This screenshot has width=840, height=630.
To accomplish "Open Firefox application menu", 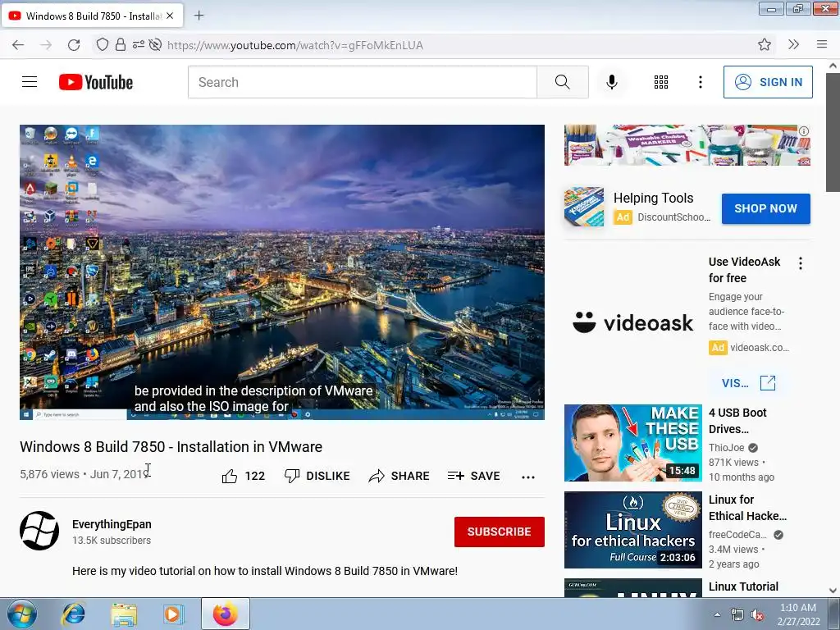I will click(822, 45).
